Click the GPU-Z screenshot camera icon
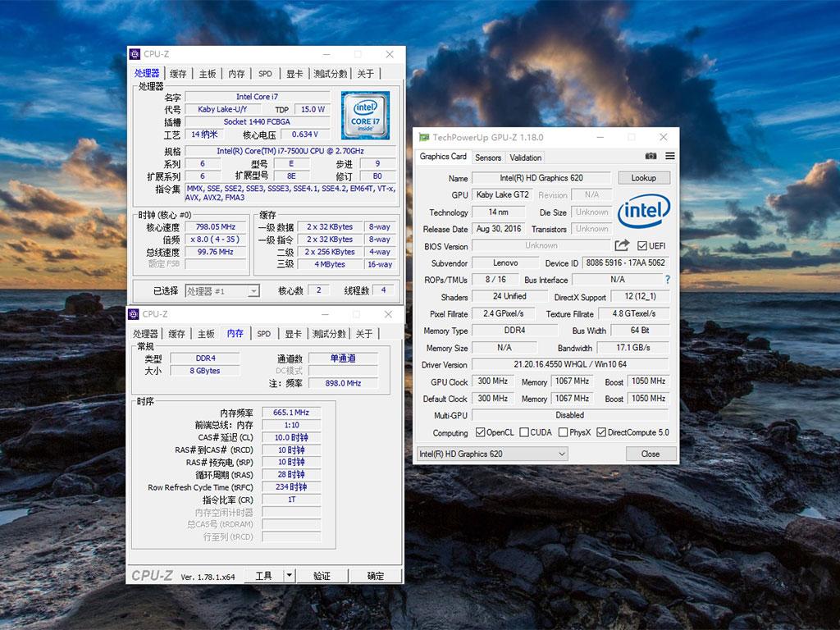This screenshot has height=630, width=840. point(651,156)
